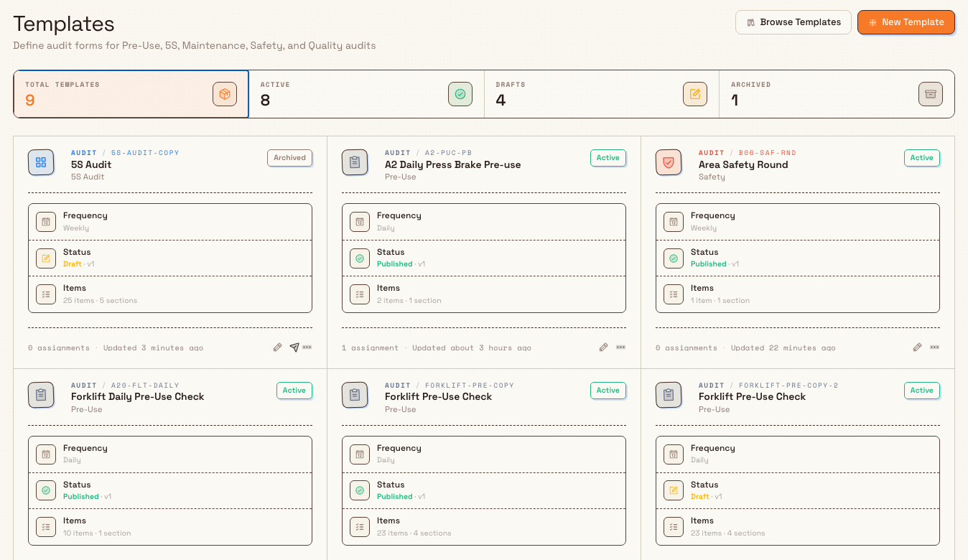Open more options for Area Safety Round
The image size is (968, 560).
935,347
